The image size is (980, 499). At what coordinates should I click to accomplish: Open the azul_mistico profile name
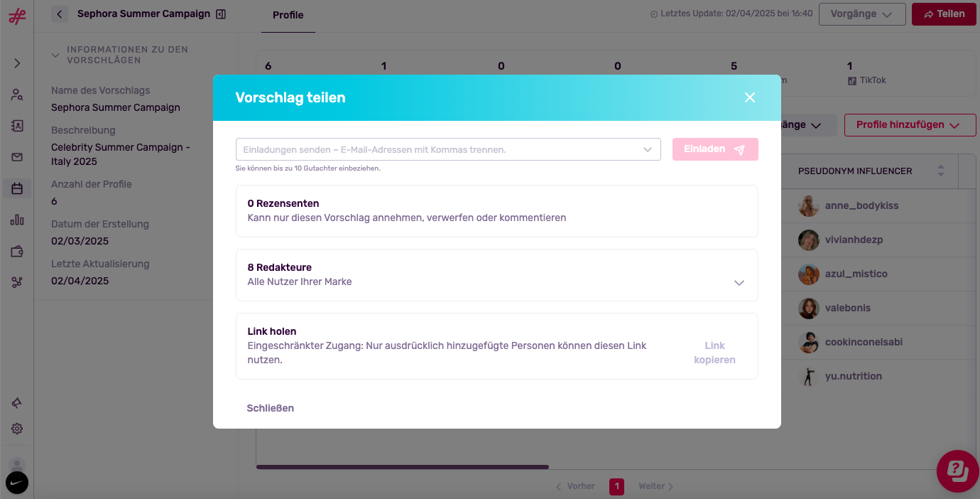click(x=856, y=274)
